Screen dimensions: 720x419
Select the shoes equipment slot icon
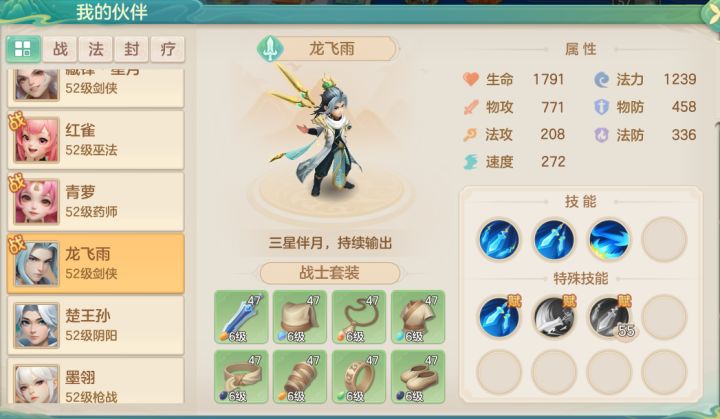pyautogui.click(x=418, y=376)
